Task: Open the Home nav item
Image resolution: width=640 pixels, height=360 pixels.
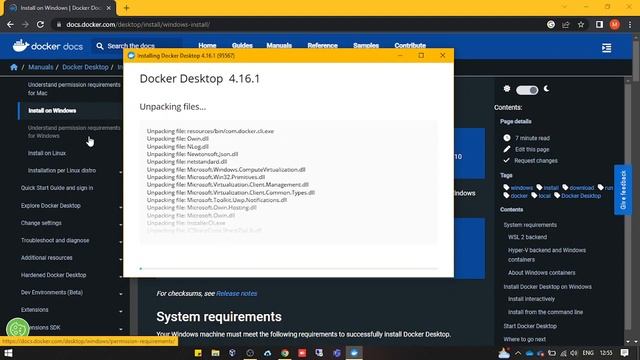Action: tap(207, 45)
